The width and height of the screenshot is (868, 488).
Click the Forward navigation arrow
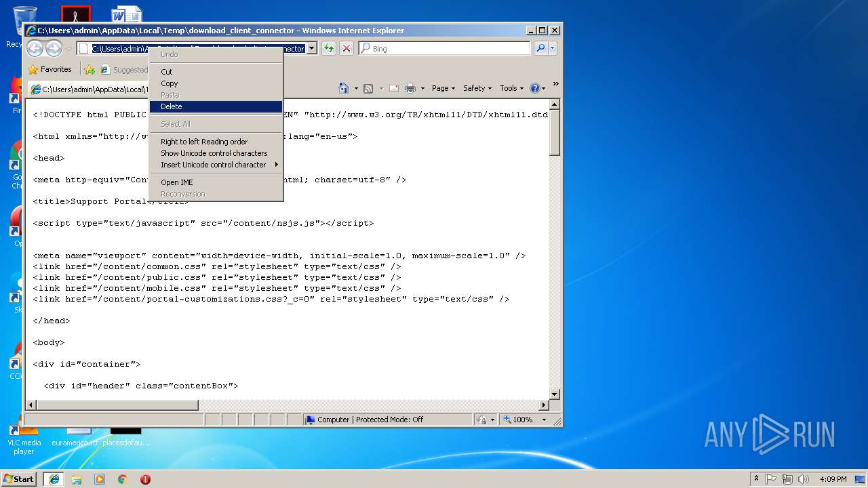pyautogui.click(x=54, y=48)
